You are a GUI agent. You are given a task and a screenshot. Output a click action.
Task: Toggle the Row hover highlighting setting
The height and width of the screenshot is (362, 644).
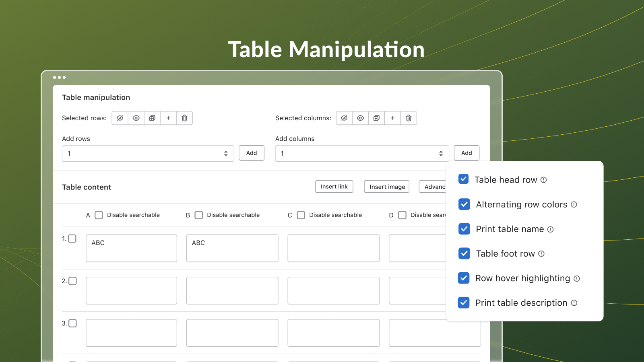coord(464,278)
